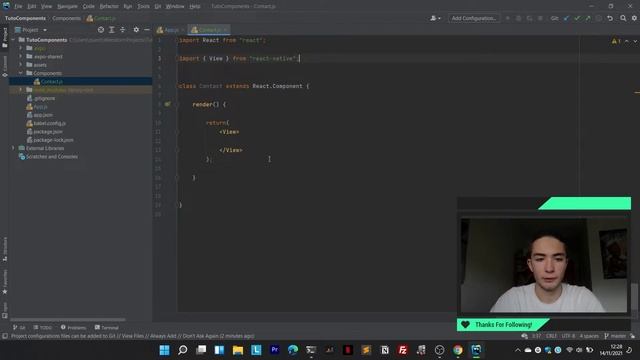Open the TODO tool window tab
Image resolution: width=640 pixels, height=360 pixels.
tap(42, 328)
